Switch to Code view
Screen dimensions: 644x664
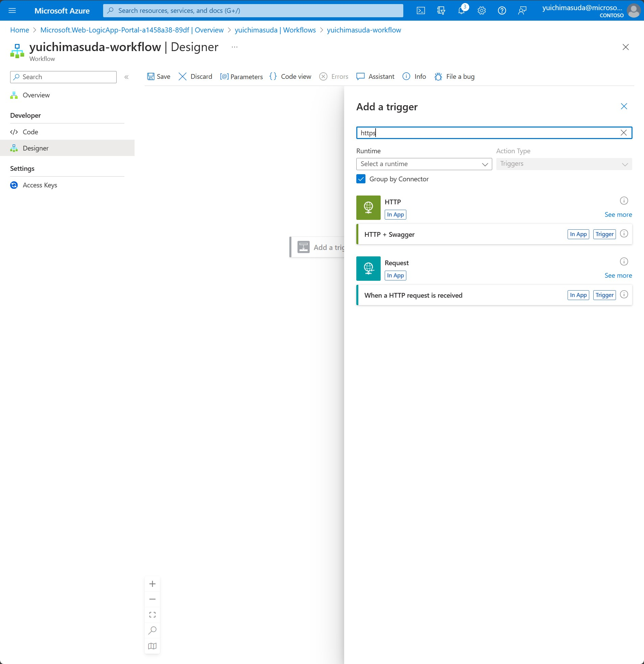290,76
